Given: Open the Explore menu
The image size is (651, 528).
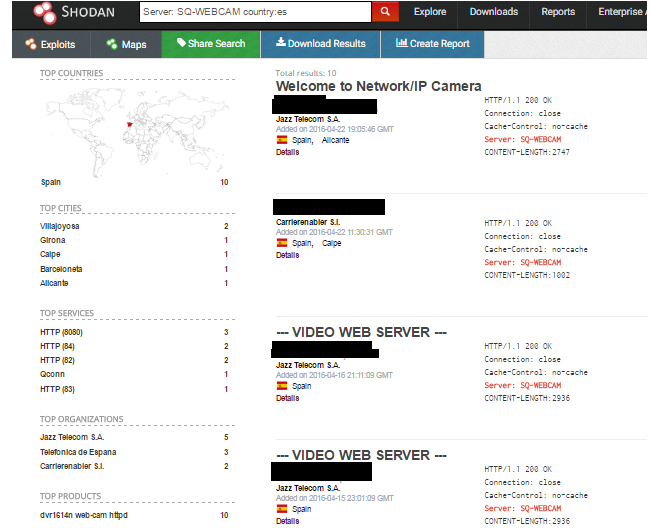Looking at the screenshot, I should 430,12.
